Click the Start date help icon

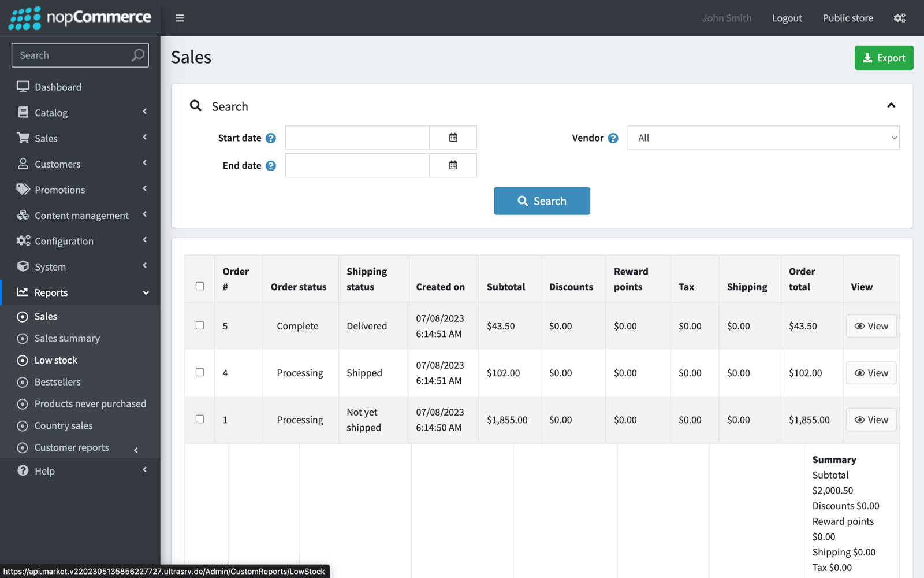point(270,138)
